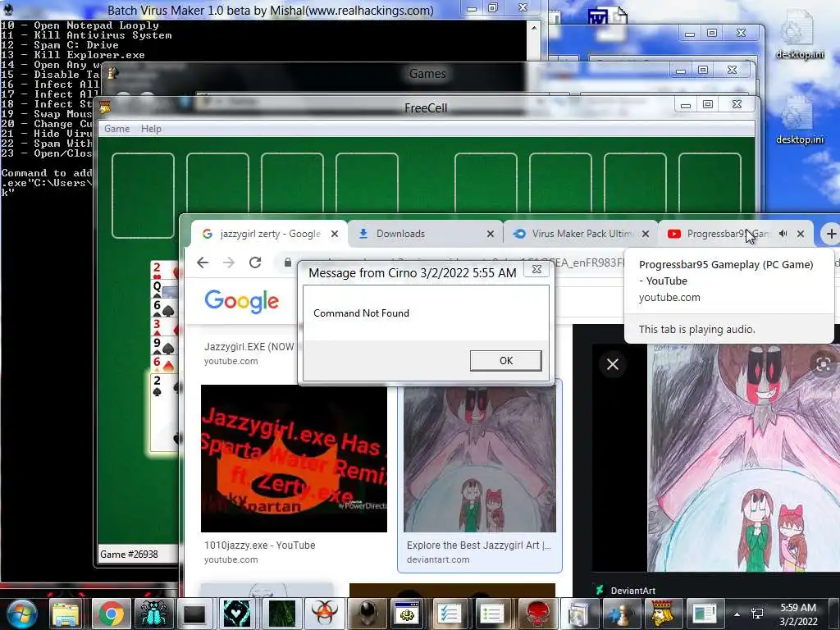Click the teal heart icon in taskbar
Viewport: 840px width, 630px height.
(237, 614)
